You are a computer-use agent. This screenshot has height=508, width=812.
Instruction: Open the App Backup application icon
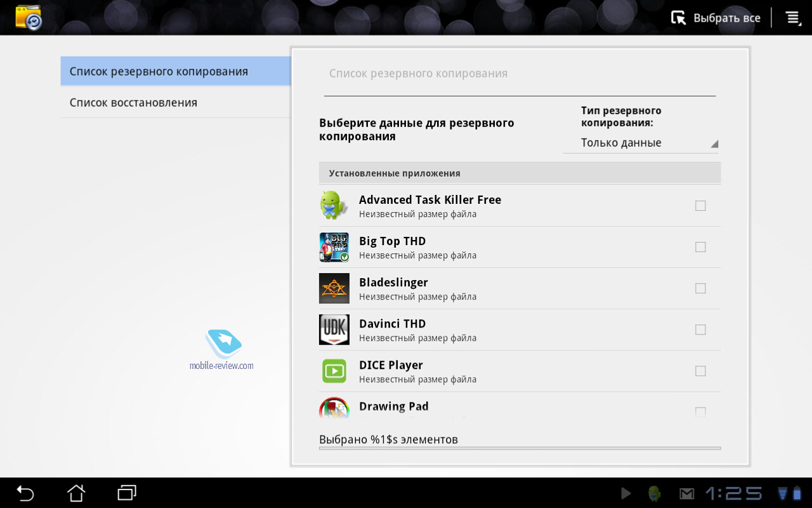(29, 18)
